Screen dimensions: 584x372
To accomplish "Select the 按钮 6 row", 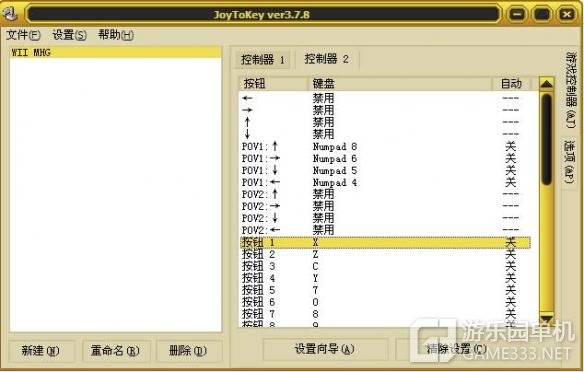I will tap(385, 302).
